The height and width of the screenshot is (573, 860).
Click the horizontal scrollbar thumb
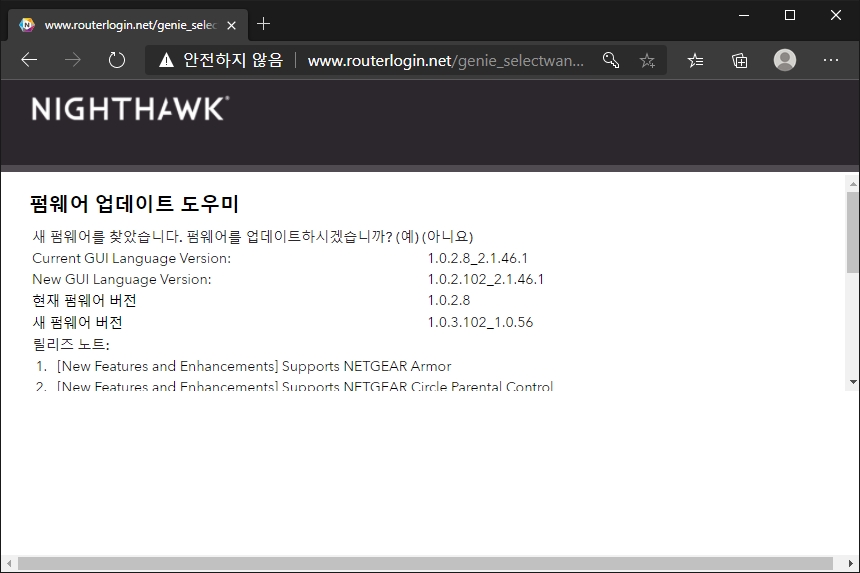point(425,564)
